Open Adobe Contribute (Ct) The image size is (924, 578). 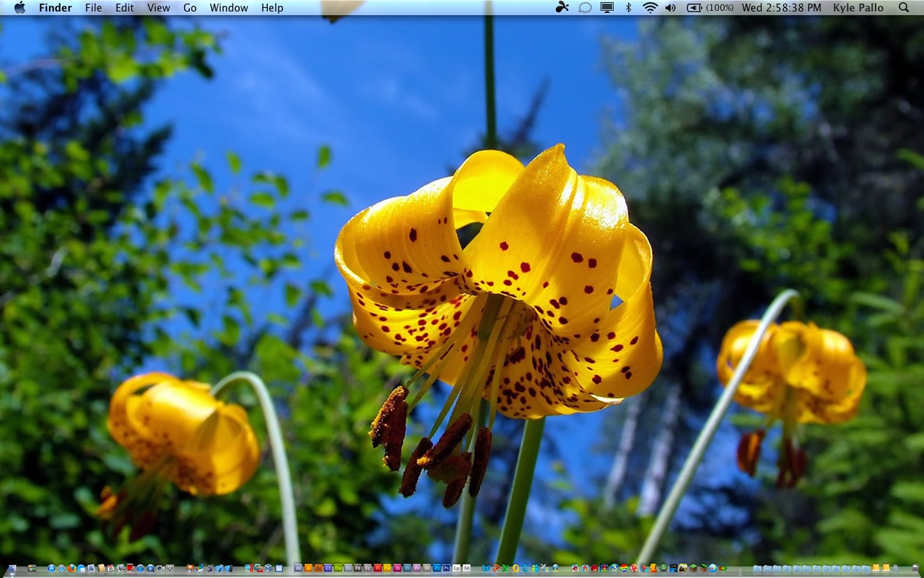(x=328, y=568)
